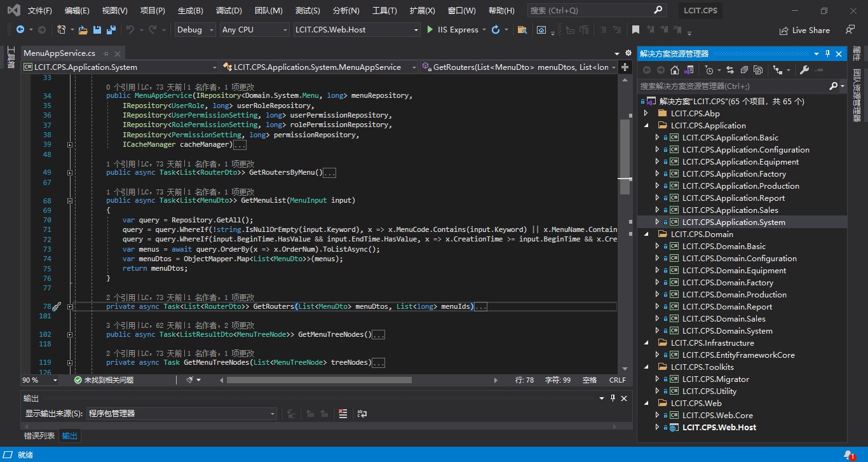Click the CRLF line ending indicator

point(618,380)
